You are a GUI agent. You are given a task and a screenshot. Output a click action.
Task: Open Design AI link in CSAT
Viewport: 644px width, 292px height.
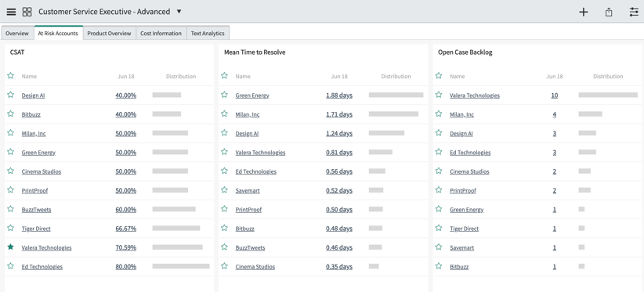(33, 96)
